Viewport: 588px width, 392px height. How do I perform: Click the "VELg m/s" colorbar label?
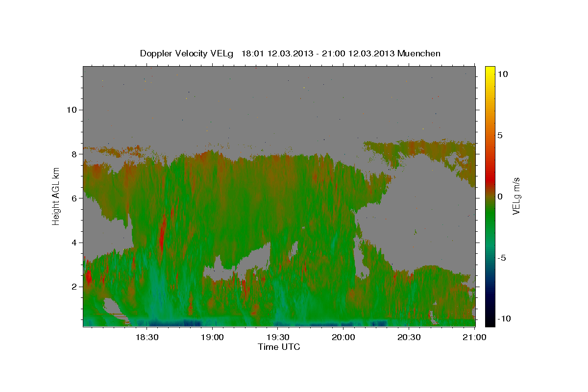(x=516, y=196)
